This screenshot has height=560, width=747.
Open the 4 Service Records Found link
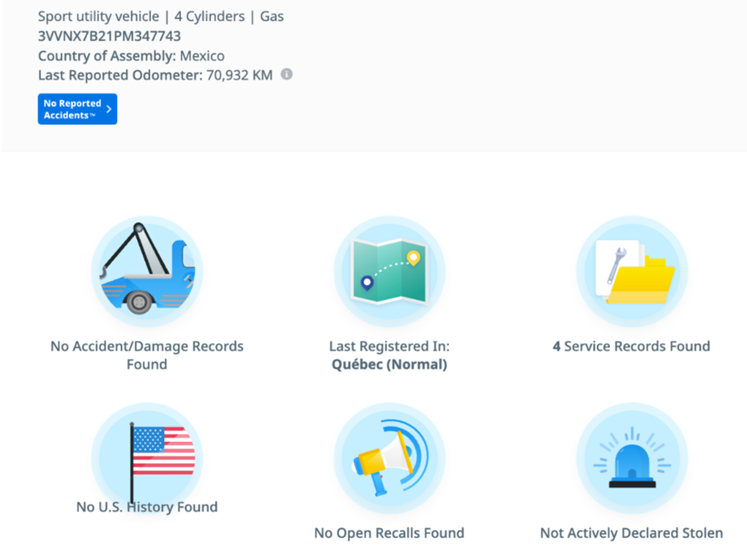tap(631, 346)
